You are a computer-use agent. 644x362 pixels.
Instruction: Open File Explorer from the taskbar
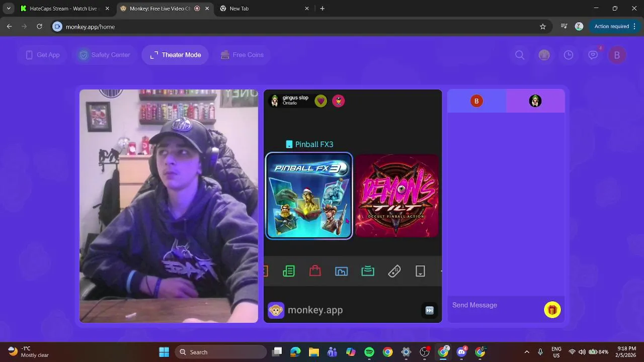(x=314, y=352)
